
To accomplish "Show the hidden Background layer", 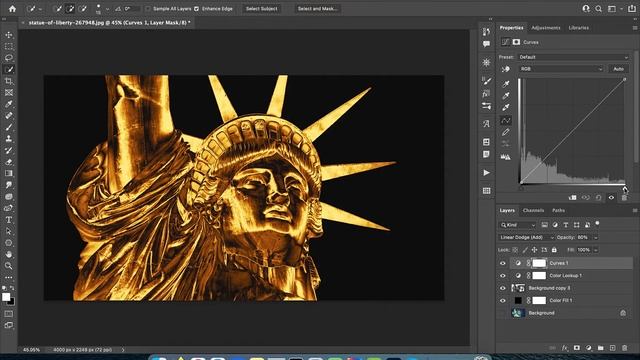I will coord(502,313).
